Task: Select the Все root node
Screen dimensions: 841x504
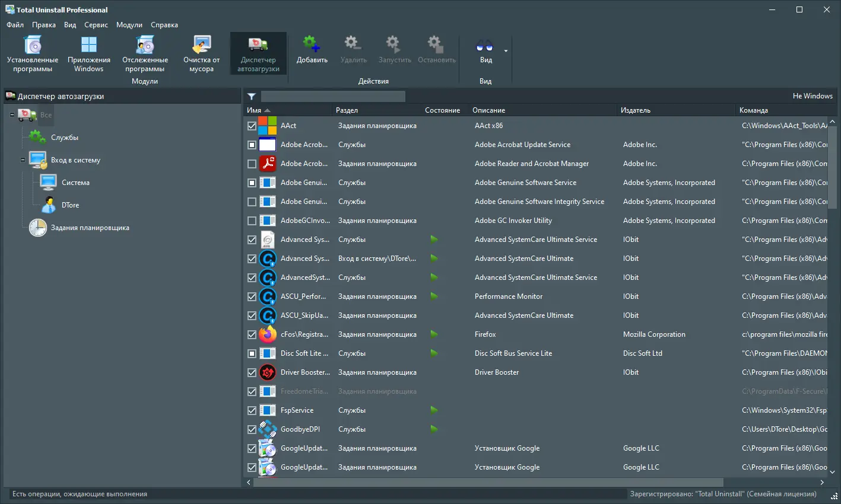Action: click(x=46, y=115)
